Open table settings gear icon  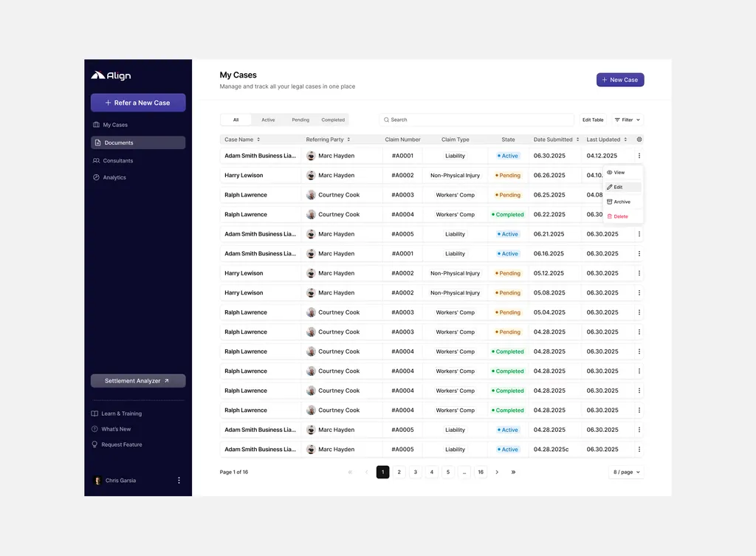[639, 140]
